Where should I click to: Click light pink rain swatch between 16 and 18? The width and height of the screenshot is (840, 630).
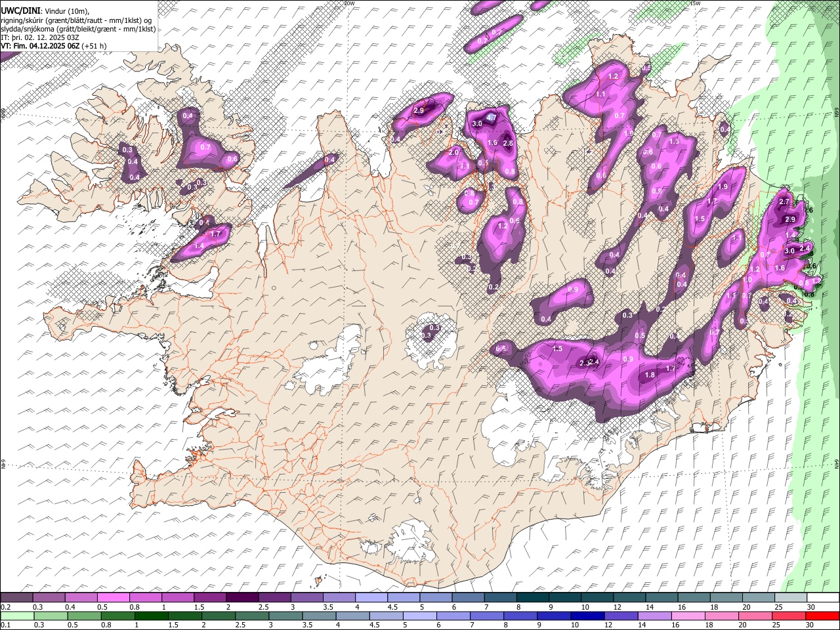pyautogui.click(x=688, y=616)
